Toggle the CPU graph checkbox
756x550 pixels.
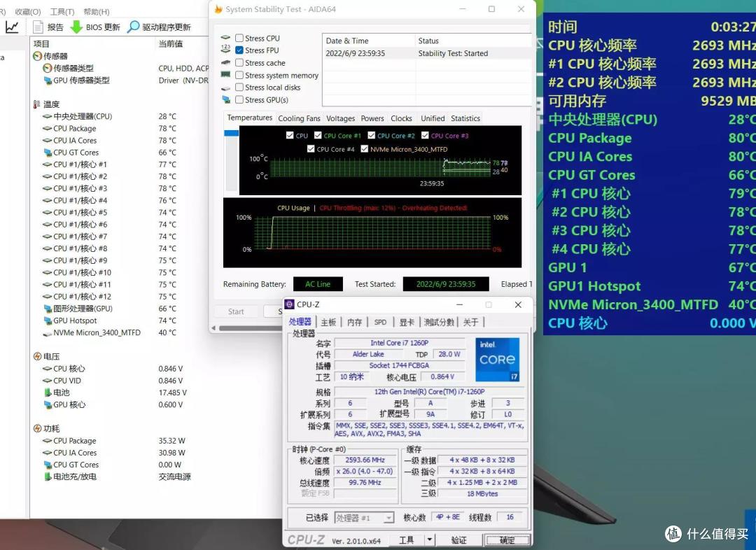point(290,136)
